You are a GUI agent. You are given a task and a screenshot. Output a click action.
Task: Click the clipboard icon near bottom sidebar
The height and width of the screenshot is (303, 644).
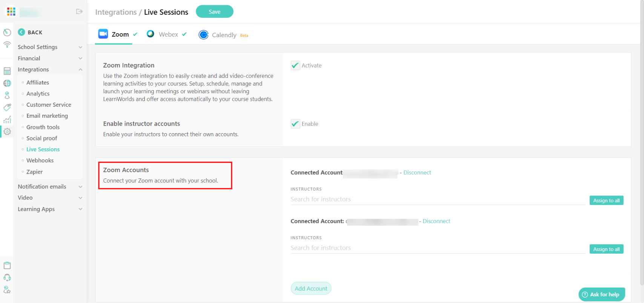click(7, 265)
